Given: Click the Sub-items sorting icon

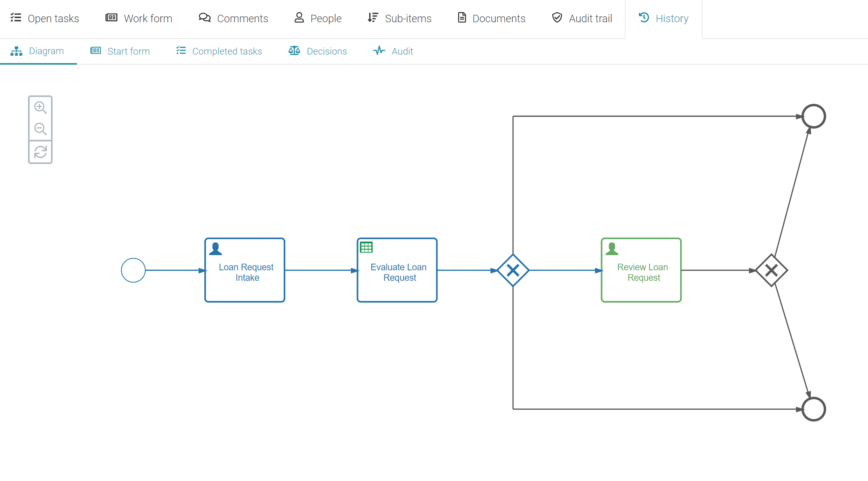Looking at the screenshot, I should click(x=373, y=18).
